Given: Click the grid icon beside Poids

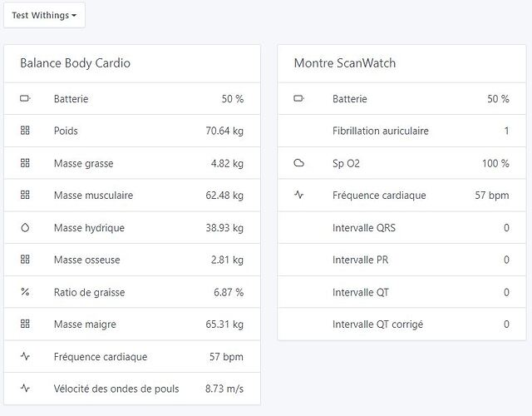Looking at the screenshot, I should point(25,131).
